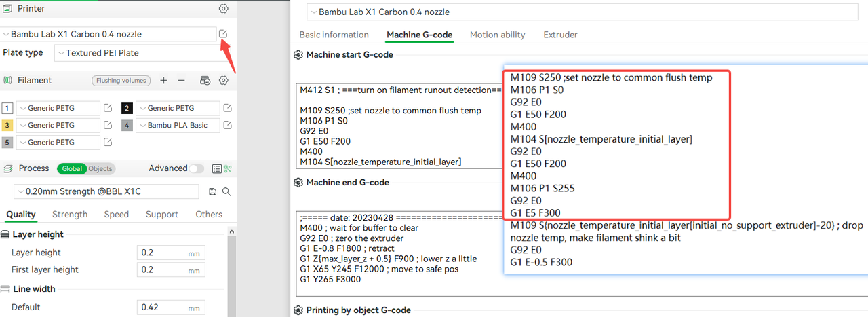Click the Printer section icon
The height and width of the screenshot is (317, 868).
click(8, 9)
